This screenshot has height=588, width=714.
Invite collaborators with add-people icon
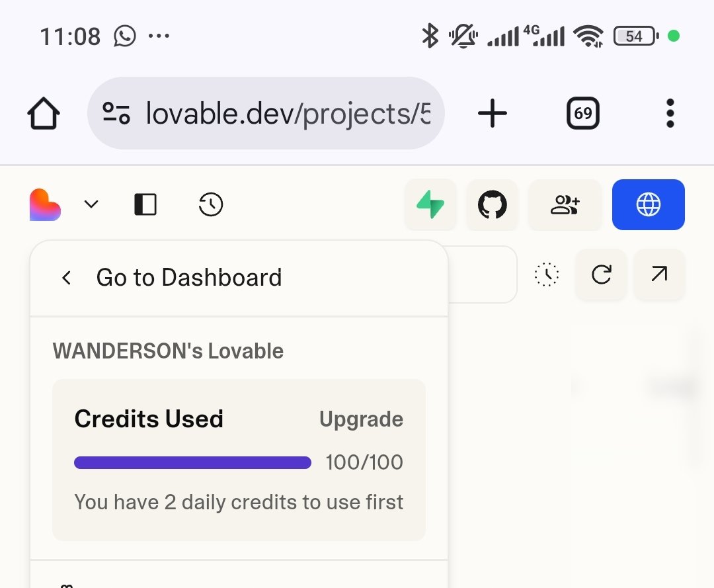565,204
